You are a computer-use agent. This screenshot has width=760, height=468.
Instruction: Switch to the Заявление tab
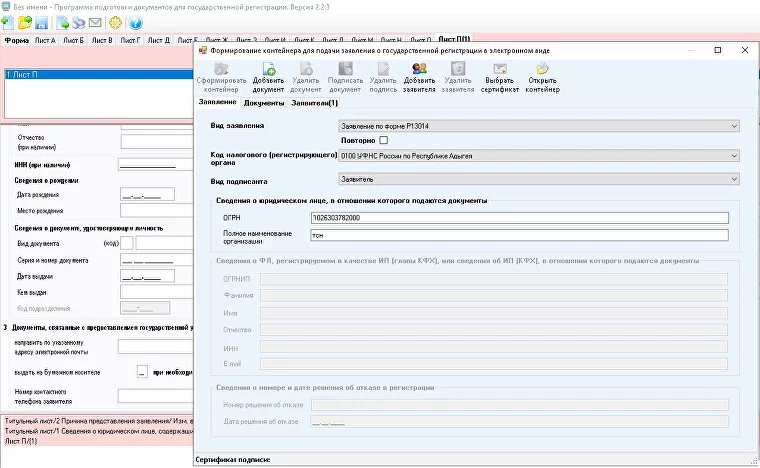tap(218, 102)
